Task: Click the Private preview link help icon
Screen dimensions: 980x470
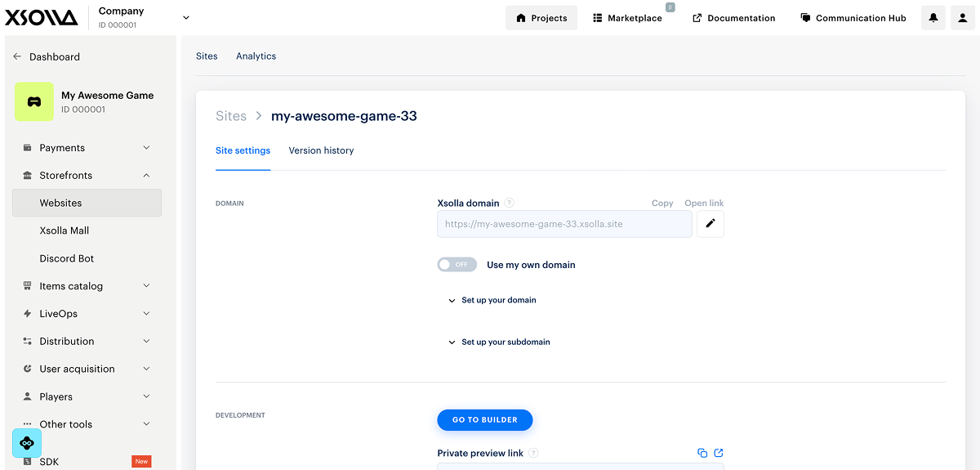Action: [533, 453]
